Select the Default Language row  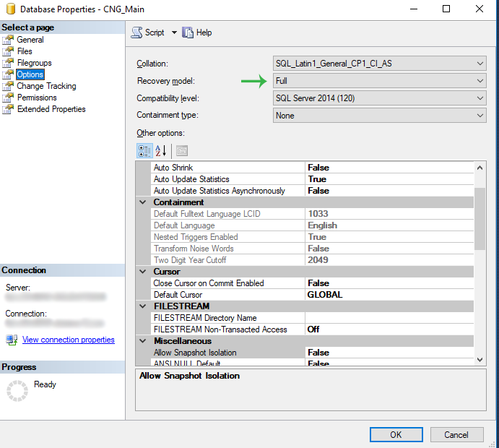click(x=312, y=225)
